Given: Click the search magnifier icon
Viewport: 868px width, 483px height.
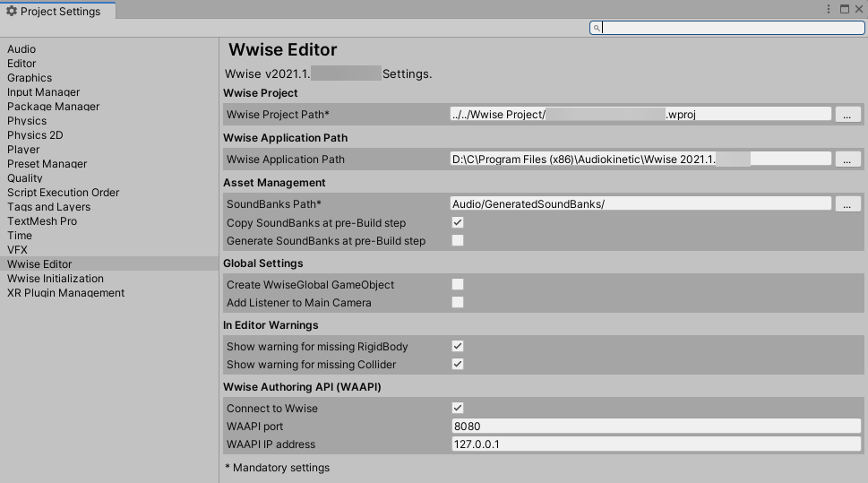Looking at the screenshot, I should click(x=597, y=28).
